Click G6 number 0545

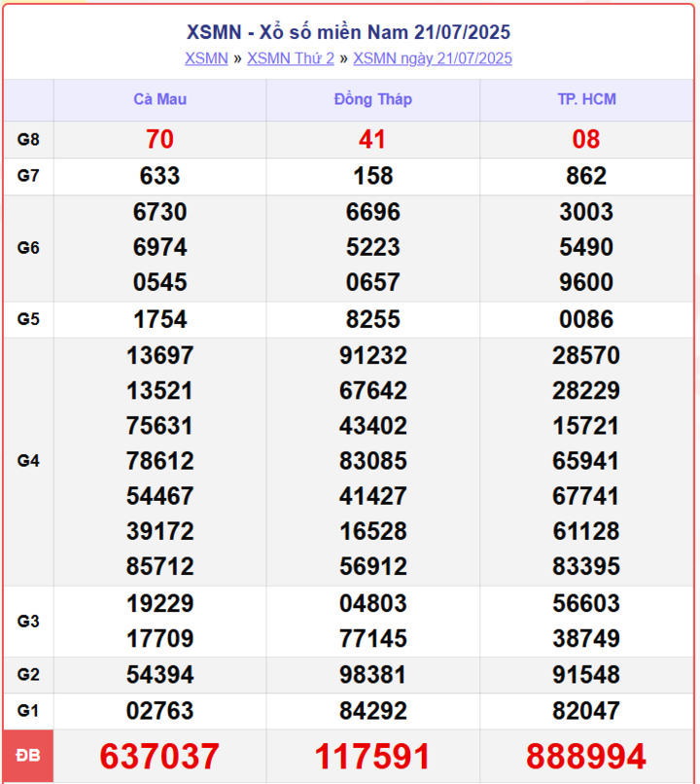point(159,282)
